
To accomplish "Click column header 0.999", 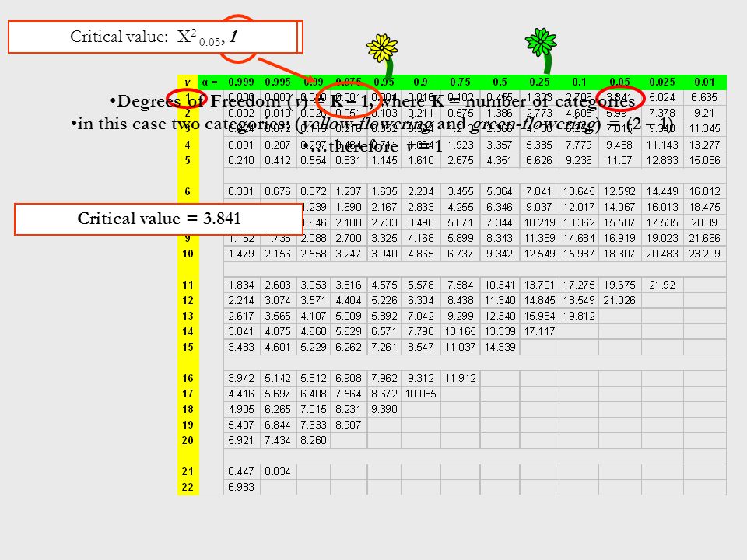I will [x=241, y=82].
